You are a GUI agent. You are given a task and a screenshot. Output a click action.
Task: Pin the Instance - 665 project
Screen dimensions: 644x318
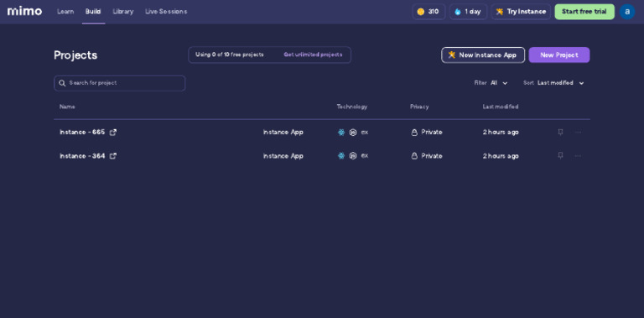(560, 133)
